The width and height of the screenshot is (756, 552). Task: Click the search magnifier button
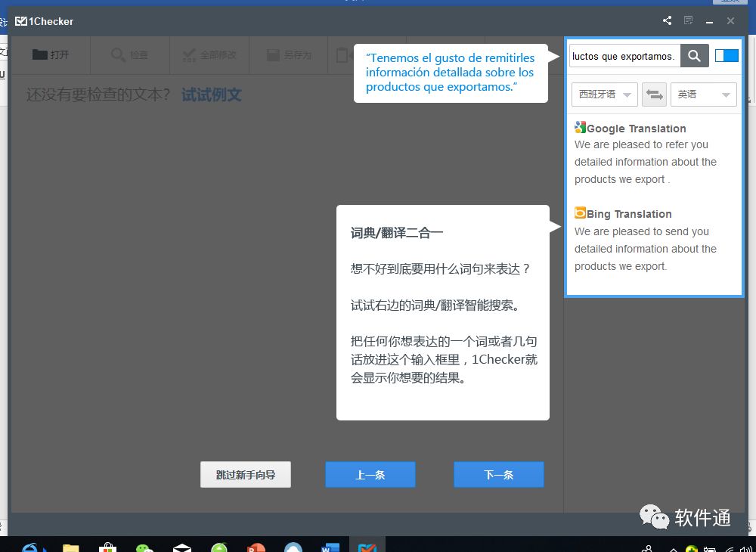click(x=694, y=55)
